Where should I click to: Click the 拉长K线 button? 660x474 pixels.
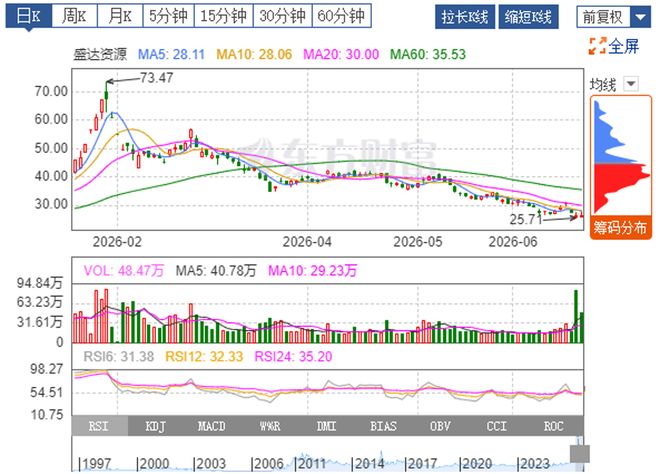point(465,17)
